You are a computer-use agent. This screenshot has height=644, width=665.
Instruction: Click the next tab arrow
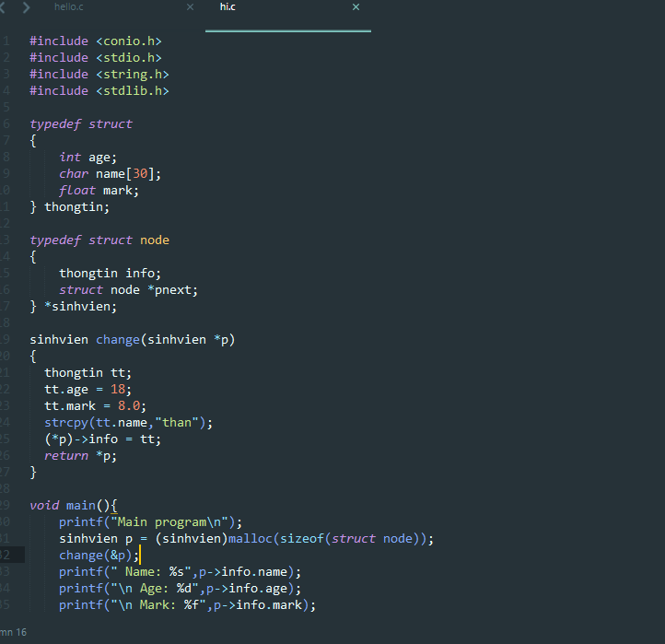pyautogui.click(x=27, y=7)
